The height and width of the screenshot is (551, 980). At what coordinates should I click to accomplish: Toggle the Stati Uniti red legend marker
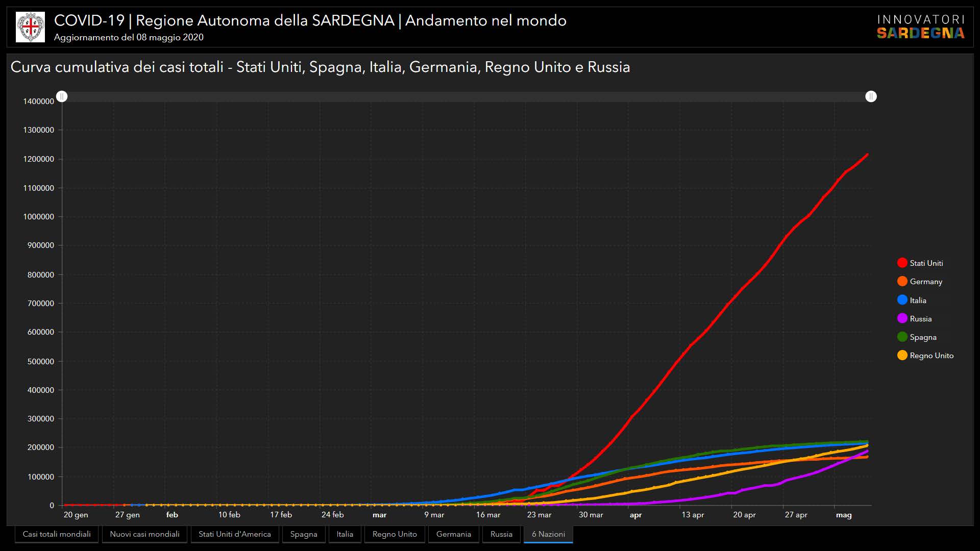coord(902,263)
